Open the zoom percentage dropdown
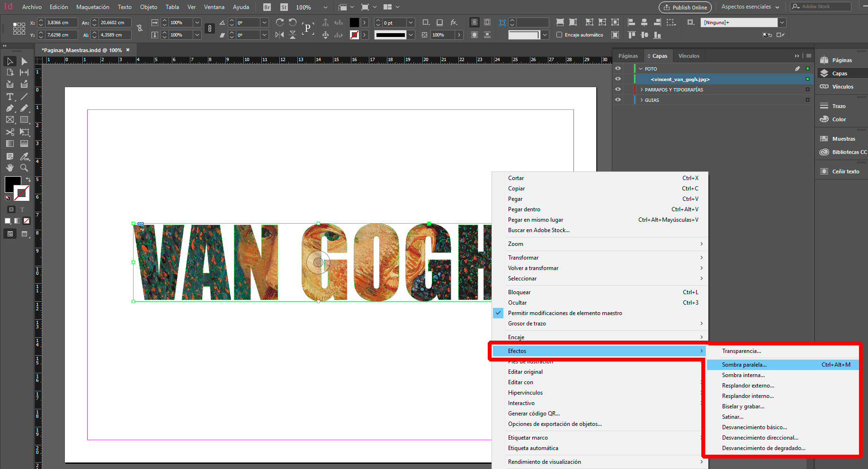Screen dimensions: 868x469 tap(325, 7)
